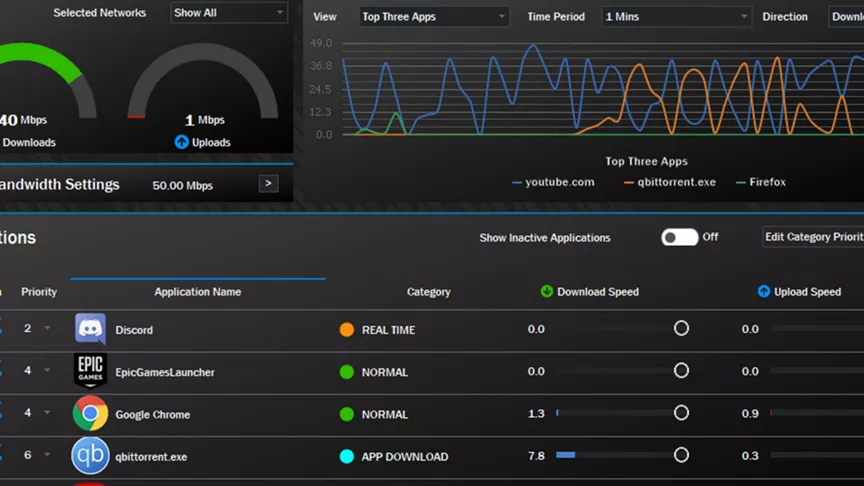Open the Selected Networks Show All dropdown
Viewport: 864px width, 486px height.
tap(228, 13)
